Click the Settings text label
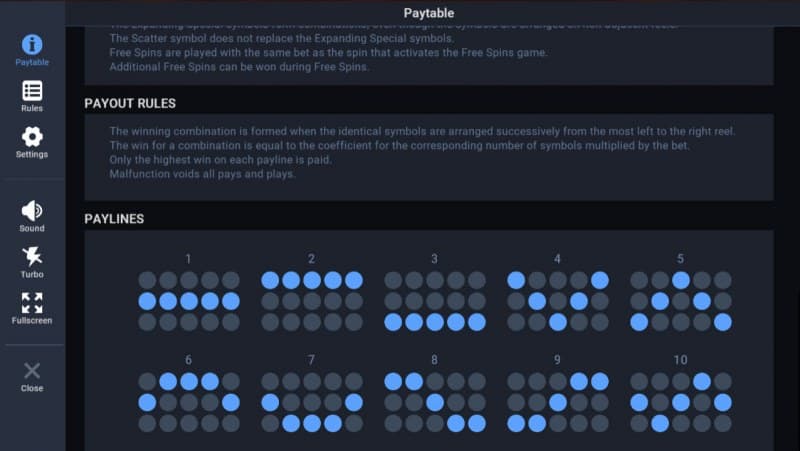Viewport: 800px width, 451px height. tap(32, 155)
